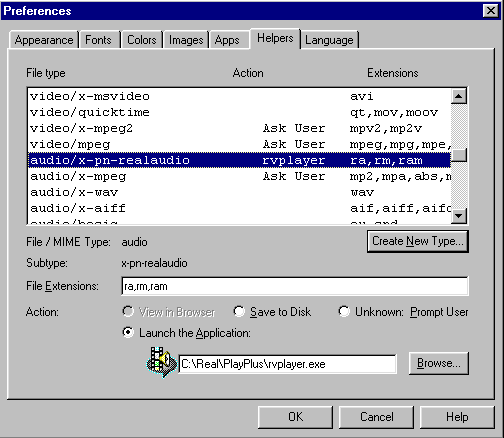The image size is (504, 438).
Task: Select the audio/x-aiff row
Action: point(239,208)
